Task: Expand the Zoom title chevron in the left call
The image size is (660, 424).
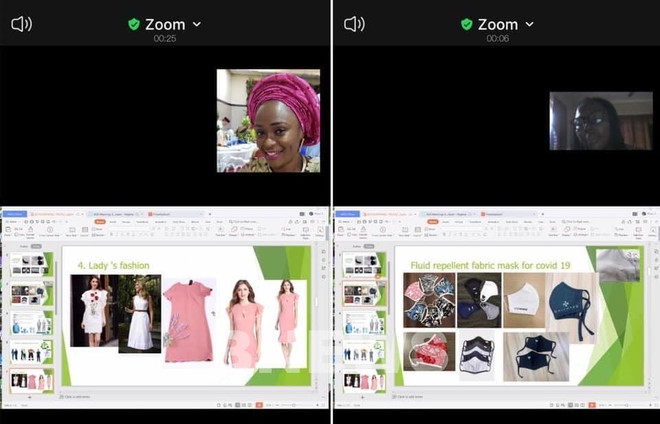Action: click(197, 24)
